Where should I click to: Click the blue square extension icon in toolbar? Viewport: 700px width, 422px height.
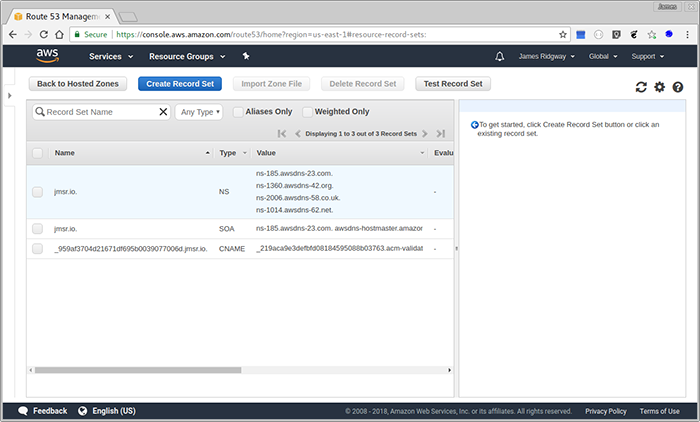click(580, 34)
